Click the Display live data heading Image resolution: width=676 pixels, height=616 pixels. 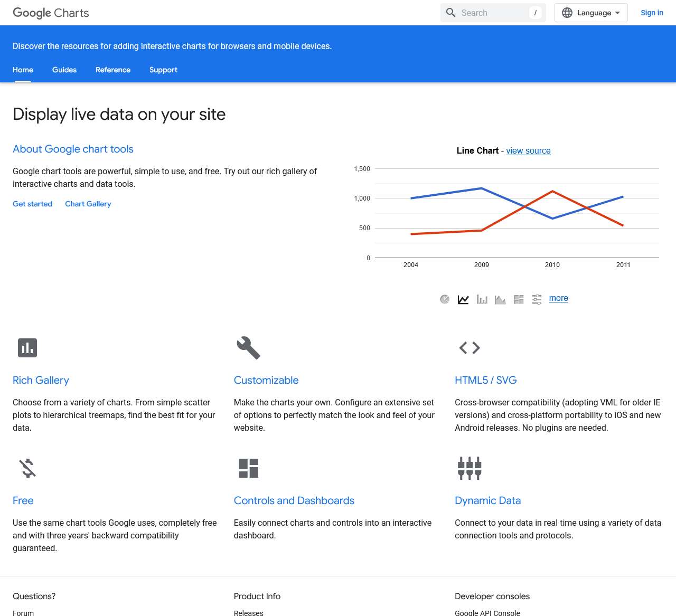tap(119, 114)
